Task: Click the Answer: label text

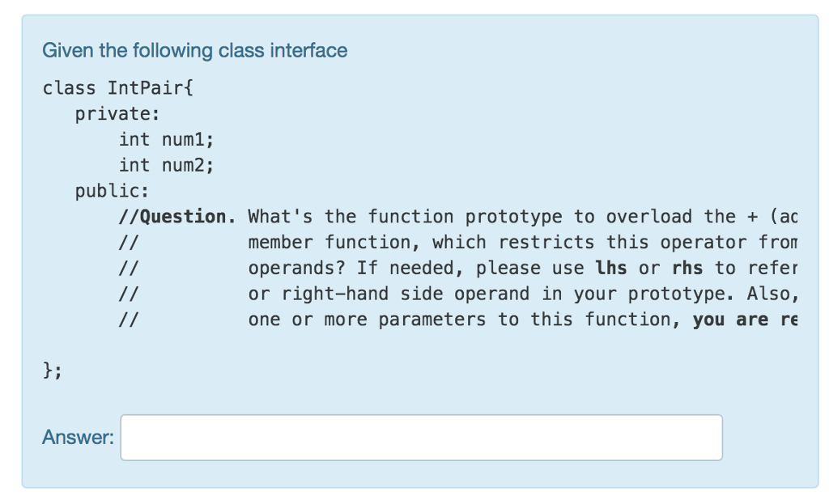Action: click(x=76, y=437)
